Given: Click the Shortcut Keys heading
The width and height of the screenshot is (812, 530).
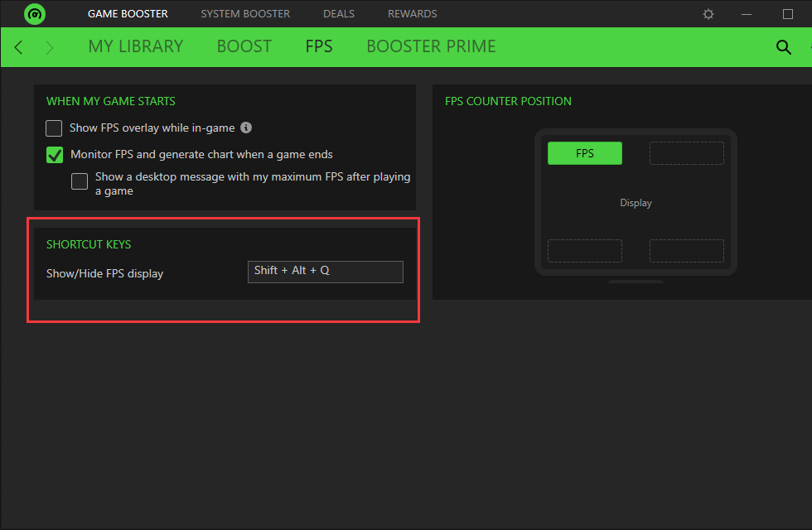Looking at the screenshot, I should 89,244.
